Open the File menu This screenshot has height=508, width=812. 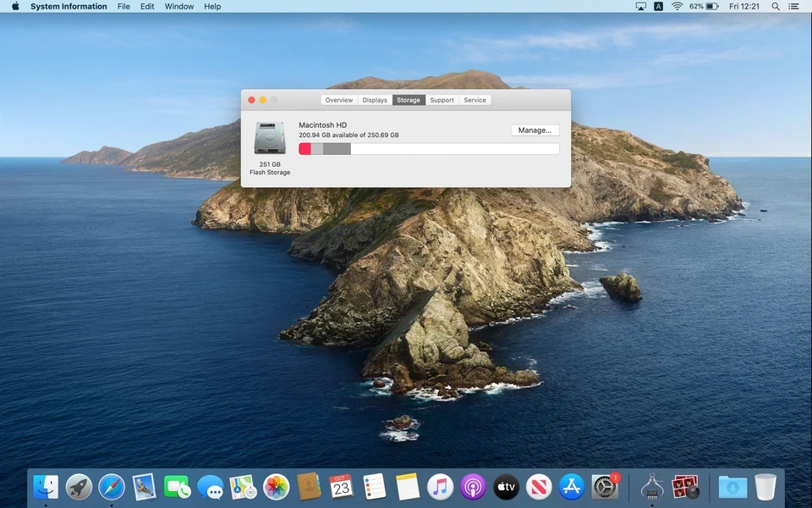point(123,6)
